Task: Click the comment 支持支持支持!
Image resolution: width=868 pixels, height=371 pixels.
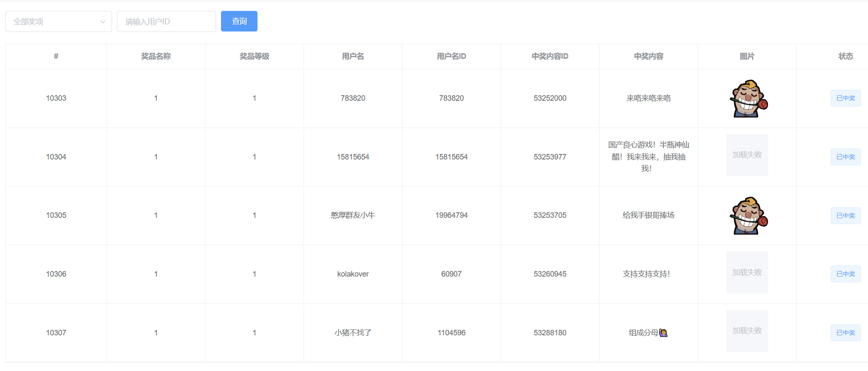Action: pos(647,274)
